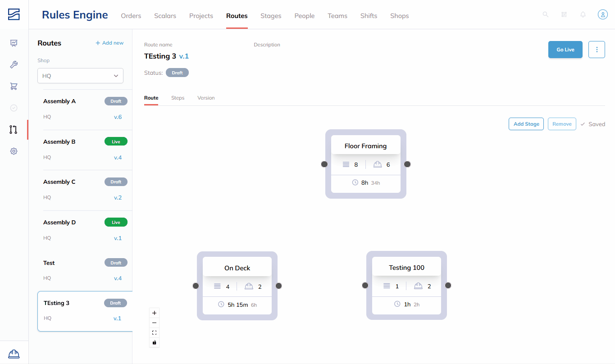Open the Assembly B route
Viewport: 615px width, 364px height.
(x=85, y=150)
